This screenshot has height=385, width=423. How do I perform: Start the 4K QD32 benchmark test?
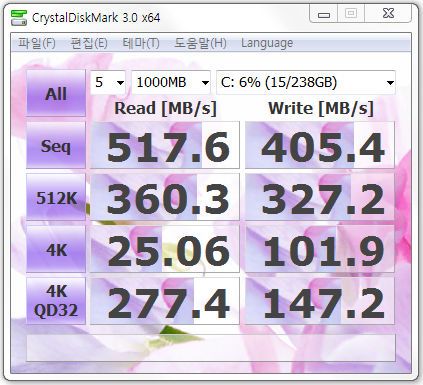[56, 301]
